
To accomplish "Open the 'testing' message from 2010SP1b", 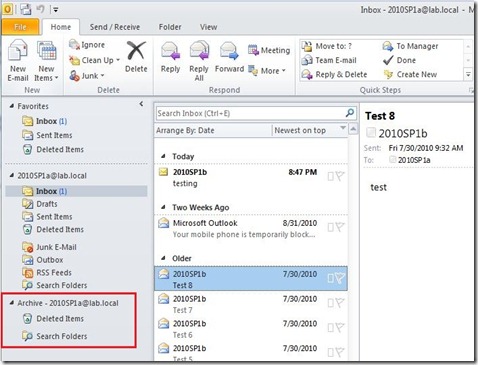I will pos(251,178).
